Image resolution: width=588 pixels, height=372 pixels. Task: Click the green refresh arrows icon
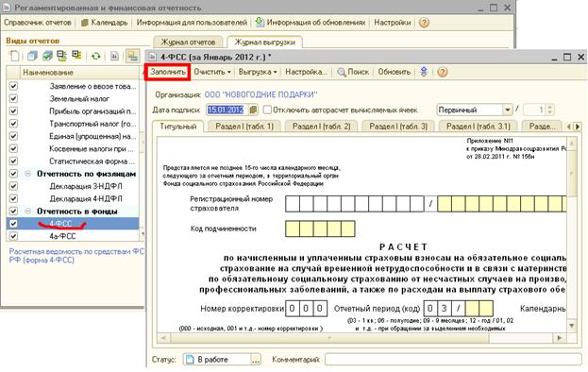96,57
